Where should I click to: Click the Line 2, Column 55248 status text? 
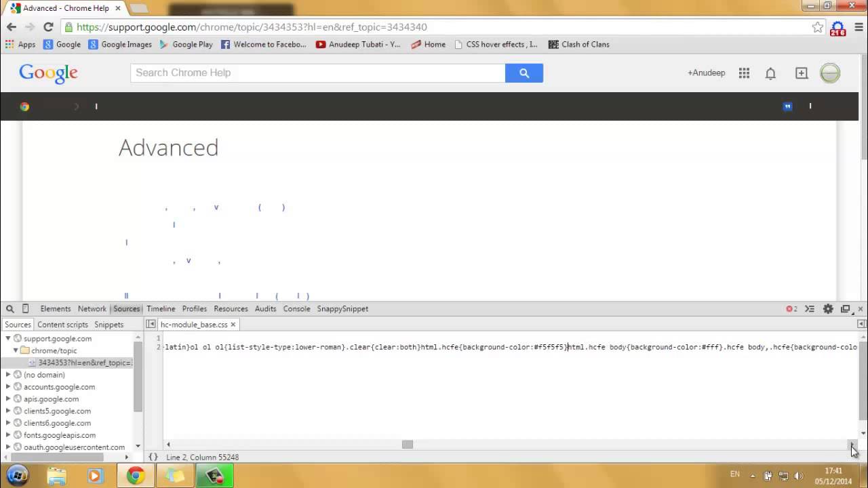pos(202,457)
